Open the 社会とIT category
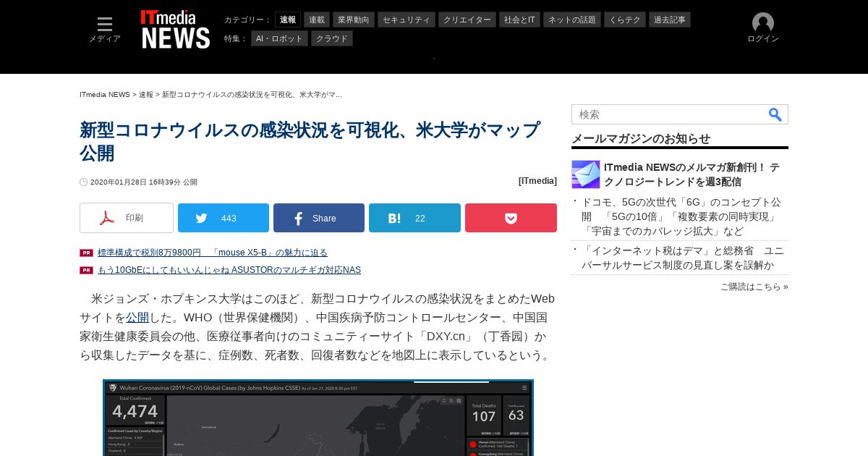The image size is (868, 456). click(x=519, y=20)
